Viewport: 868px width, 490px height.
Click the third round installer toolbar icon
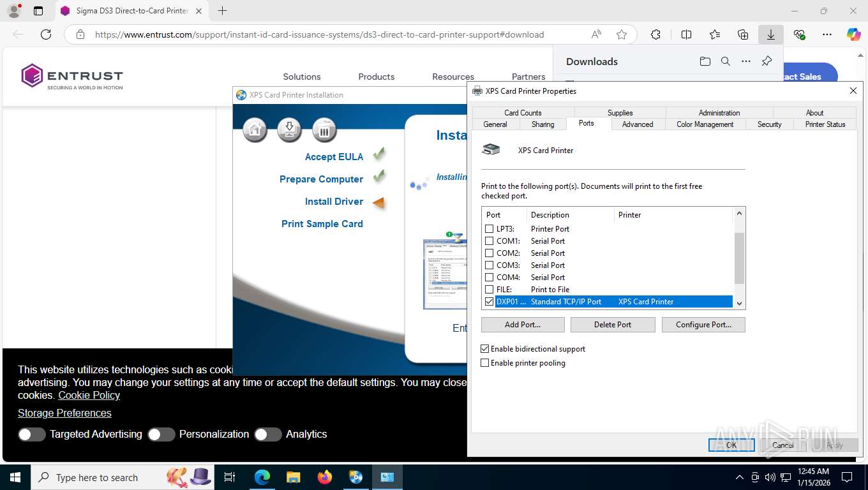pyautogui.click(x=324, y=130)
